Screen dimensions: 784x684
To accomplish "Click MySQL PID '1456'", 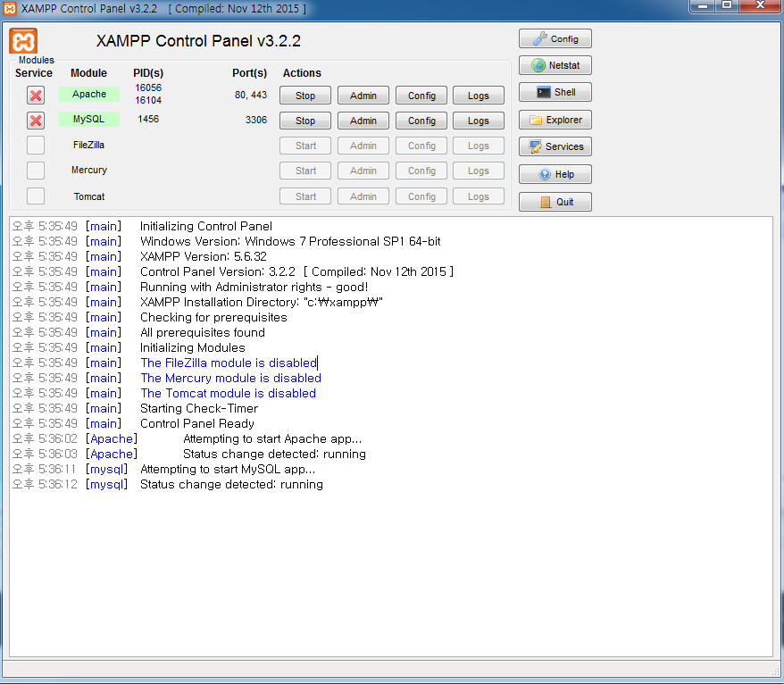I will pyautogui.click(x=148, y=119).
